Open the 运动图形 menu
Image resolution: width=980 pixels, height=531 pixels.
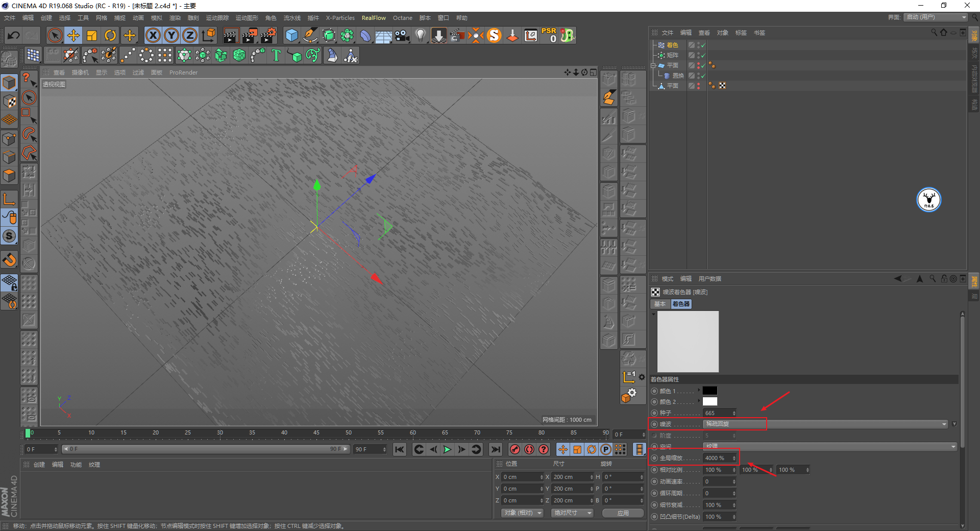[247, 18]
